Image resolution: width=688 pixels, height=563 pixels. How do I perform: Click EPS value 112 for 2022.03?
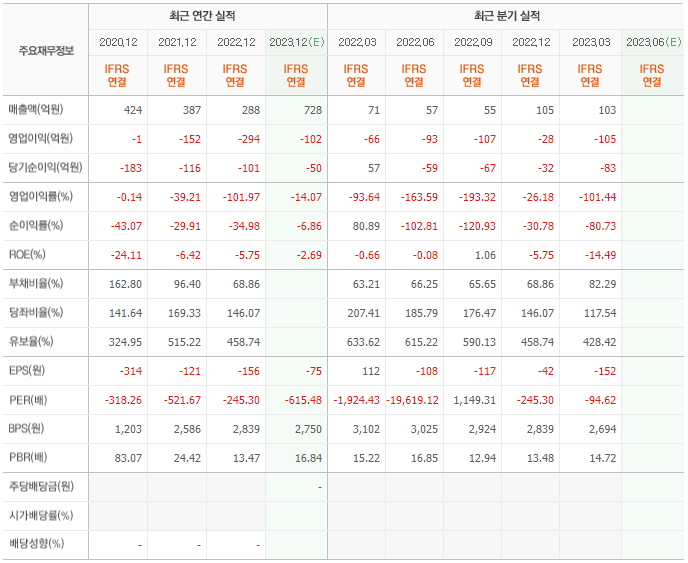pyautogui.click(x=371, y=371)
